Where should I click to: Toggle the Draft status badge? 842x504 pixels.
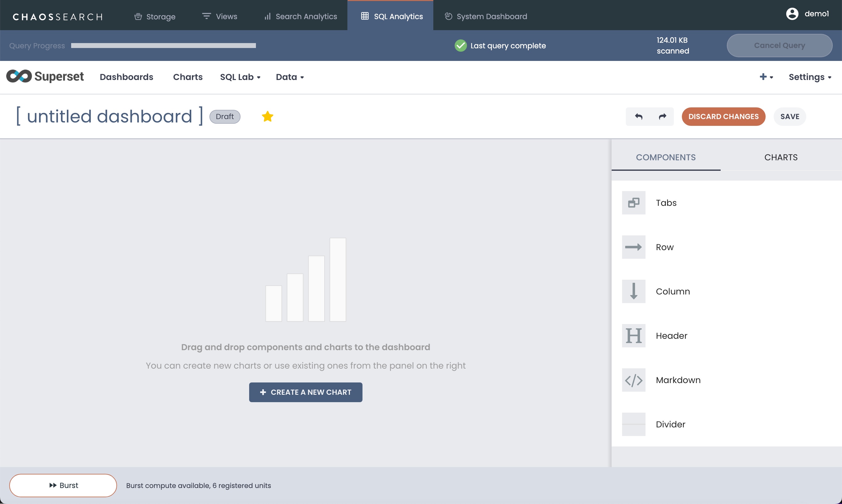pyautogui.click(x=225, y=117)
